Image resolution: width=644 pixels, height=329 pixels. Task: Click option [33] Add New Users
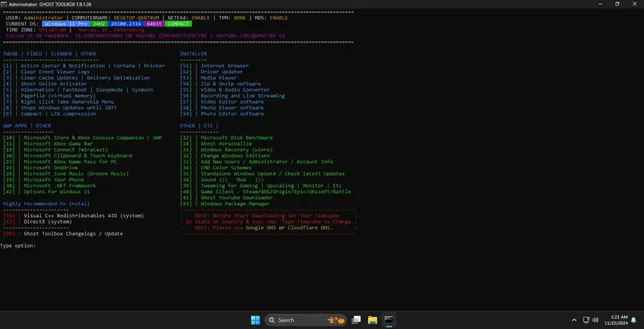point(256,162)
